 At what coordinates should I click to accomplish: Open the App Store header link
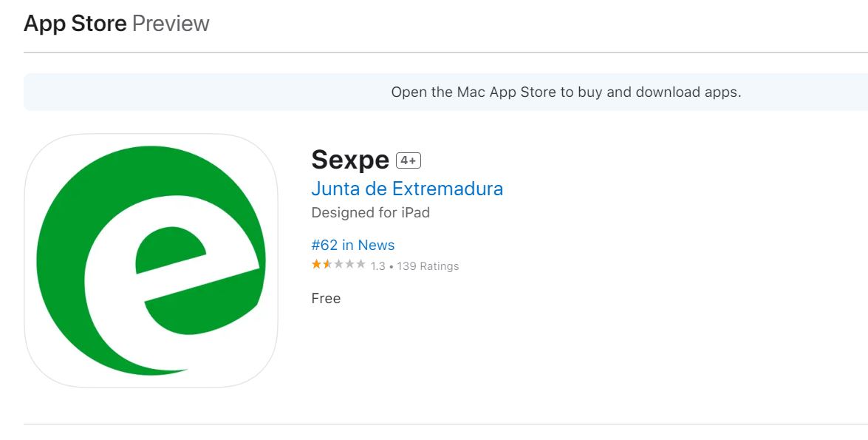pos(75,24)
